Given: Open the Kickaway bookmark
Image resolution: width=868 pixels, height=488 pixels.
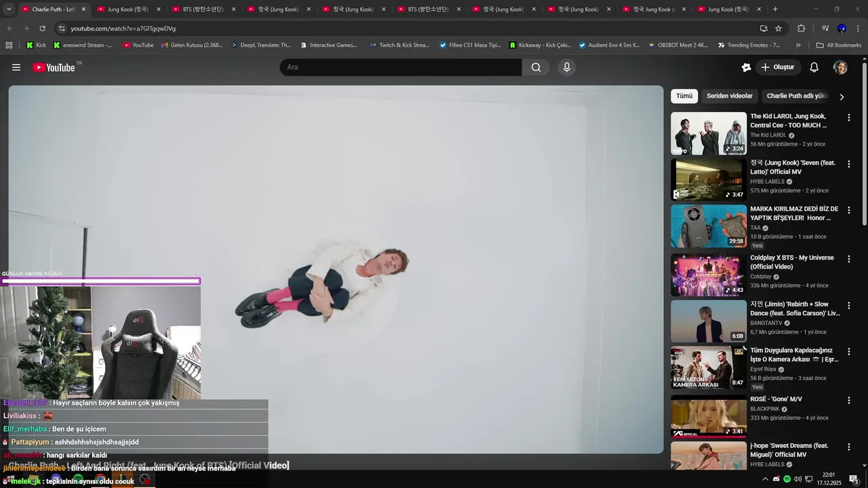Looking at the screenshot, I should [x=540, y=45].
